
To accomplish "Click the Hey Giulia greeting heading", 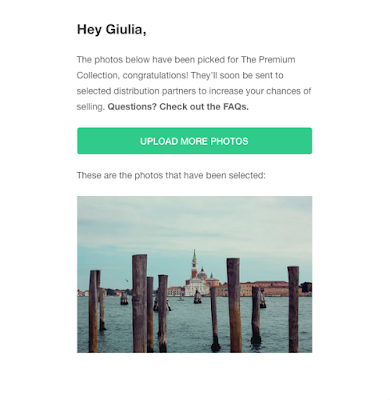I will pos(111,29).
